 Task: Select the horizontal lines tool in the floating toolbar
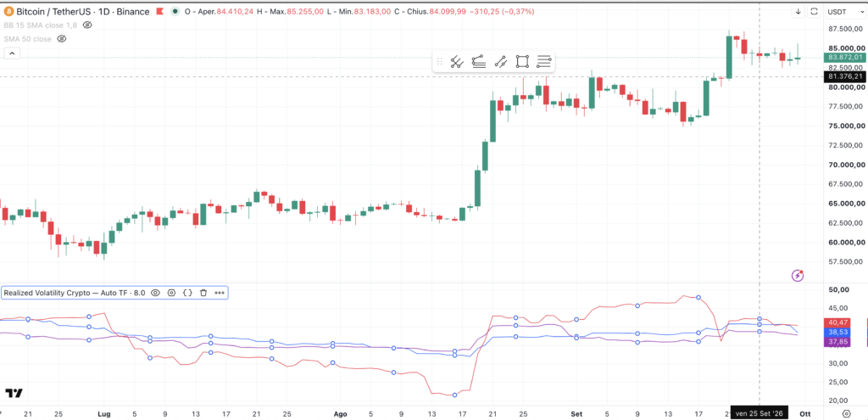click(543, 61)
